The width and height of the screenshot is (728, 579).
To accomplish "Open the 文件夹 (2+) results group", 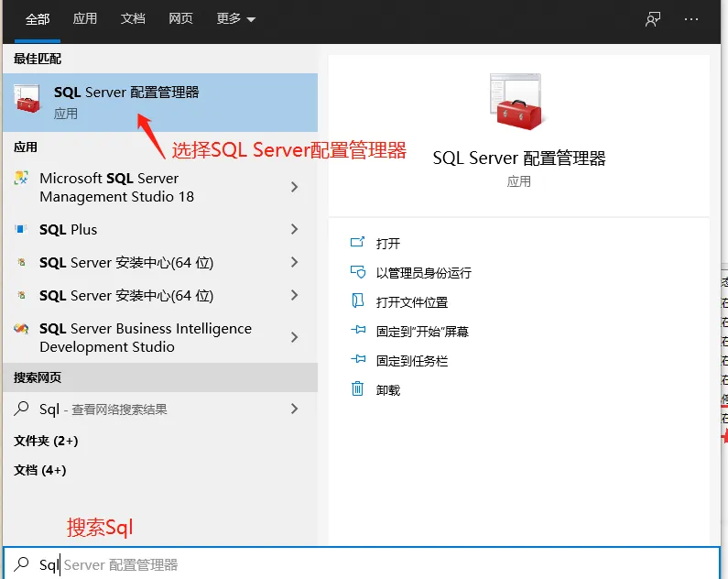I will click(46, 441).
